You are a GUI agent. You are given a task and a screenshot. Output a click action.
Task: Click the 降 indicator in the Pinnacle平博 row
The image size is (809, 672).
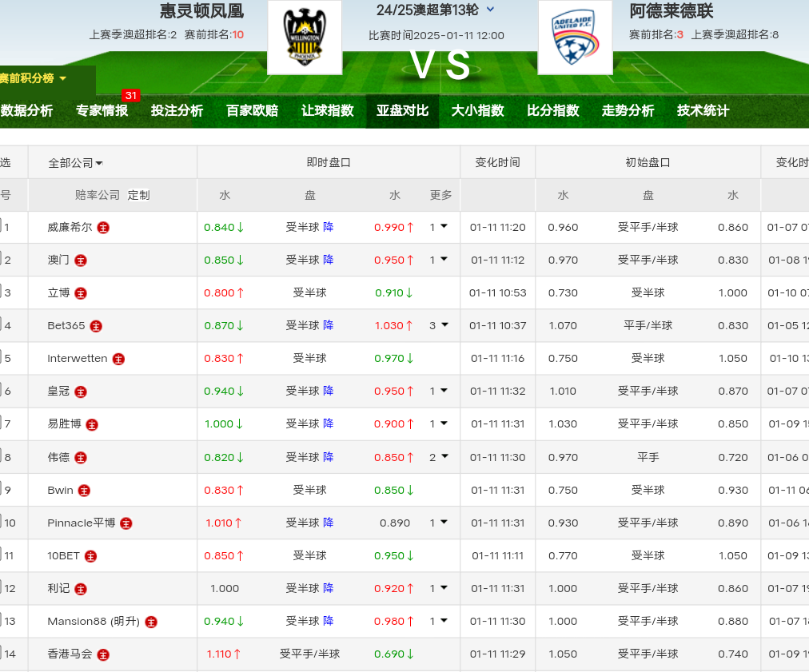[328, 523]
